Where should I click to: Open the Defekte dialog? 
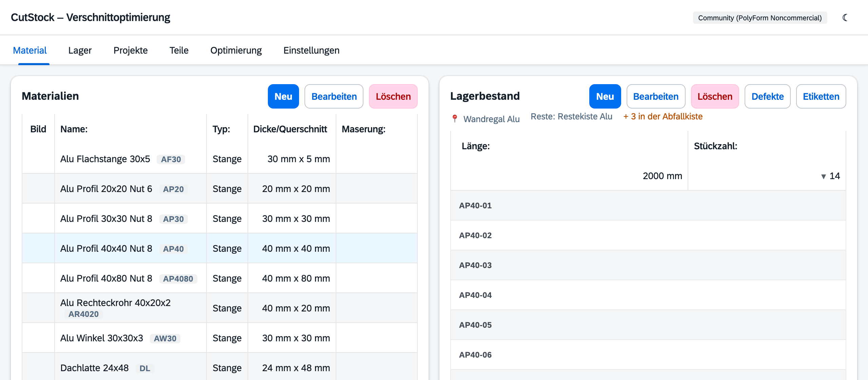pos(768,96)
